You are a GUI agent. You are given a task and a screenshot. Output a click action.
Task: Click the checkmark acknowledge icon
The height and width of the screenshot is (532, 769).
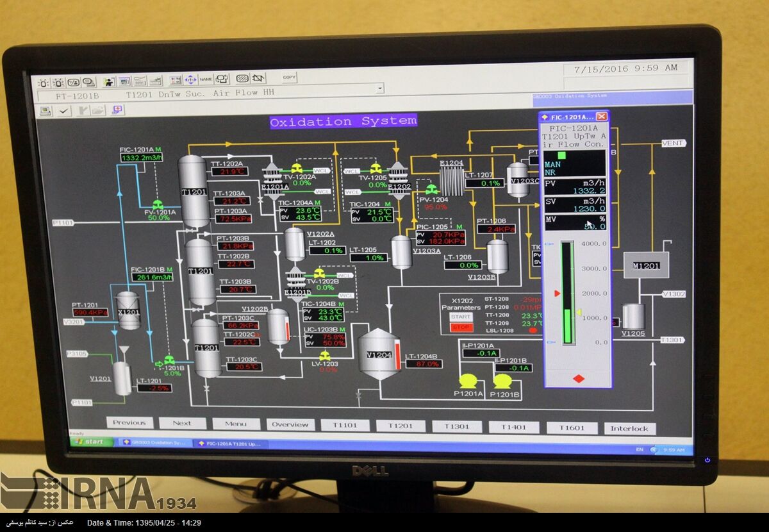pos(64,111)
